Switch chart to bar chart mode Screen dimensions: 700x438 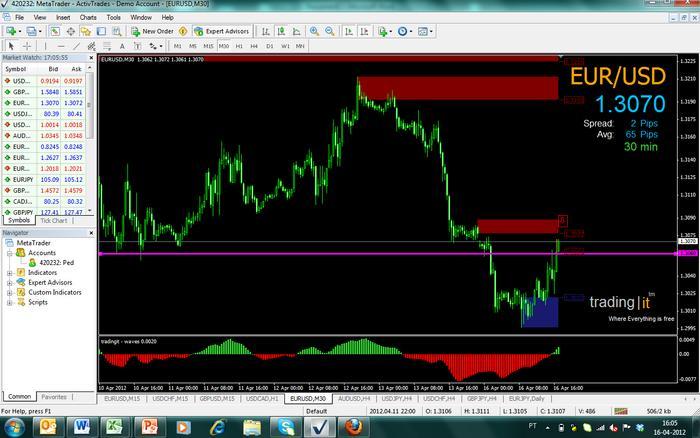tap(266, 31)
